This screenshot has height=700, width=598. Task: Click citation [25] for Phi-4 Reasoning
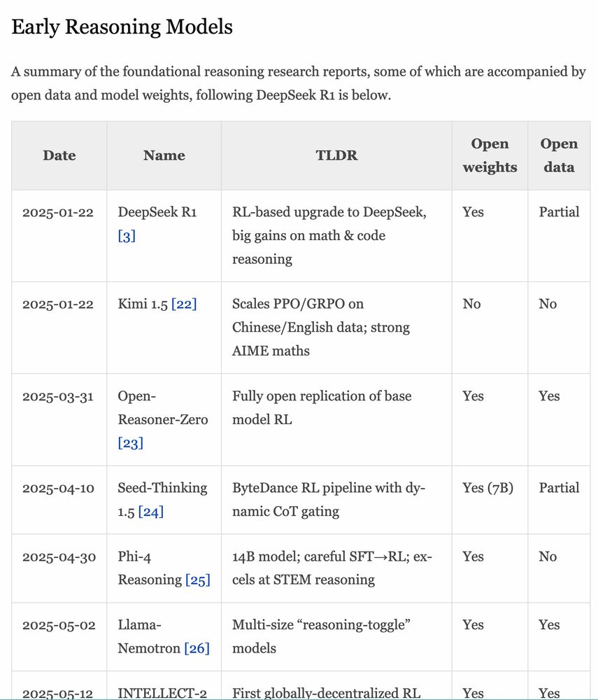pos(197,580)
